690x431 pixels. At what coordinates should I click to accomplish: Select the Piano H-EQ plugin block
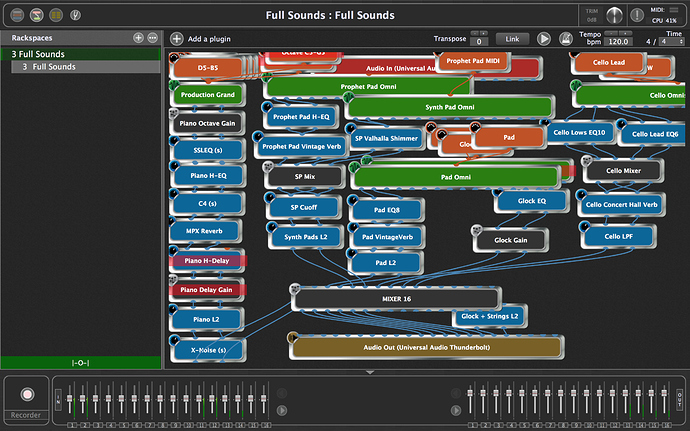point(208,176)
